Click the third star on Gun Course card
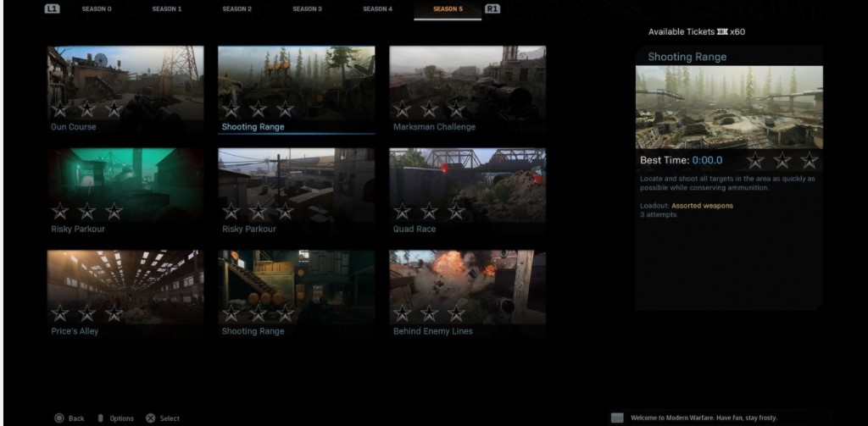The height and width of the screenshot is (426, 868). [114, 109]
